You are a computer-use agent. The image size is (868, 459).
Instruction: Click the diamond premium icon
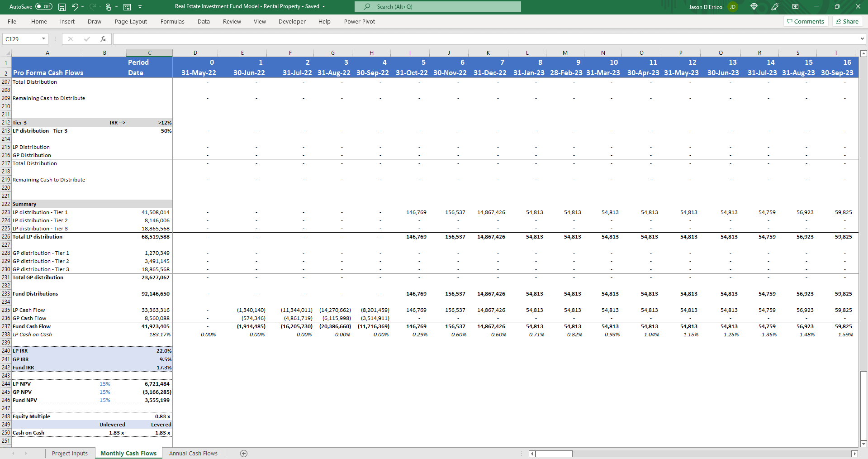754,7
